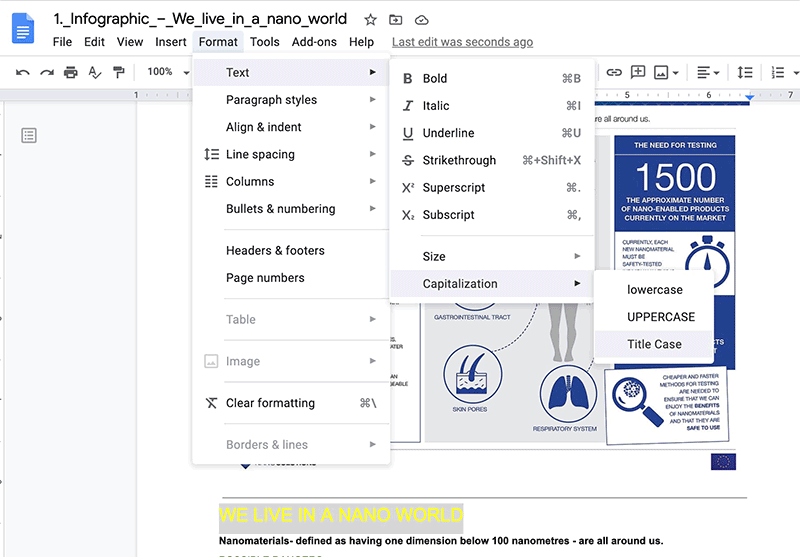
Task: Open the line spacing toolbar icon
Action: [744, 72]
